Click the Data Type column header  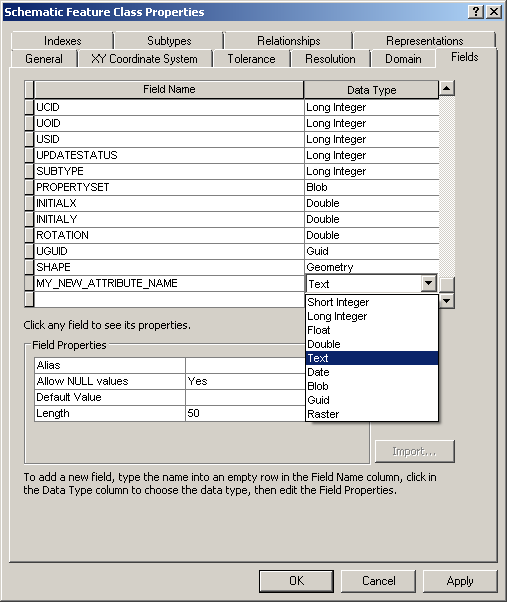click(x=372, y=90)
